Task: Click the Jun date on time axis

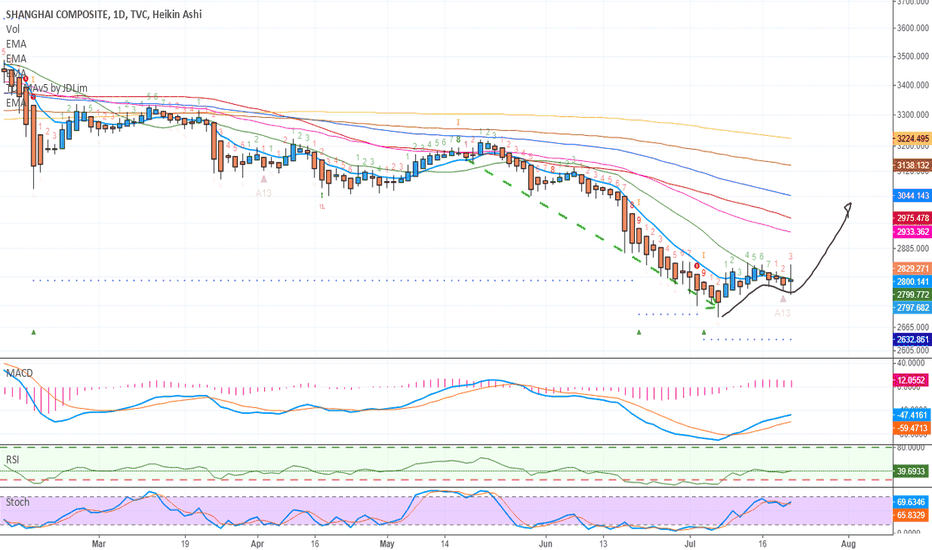Action: [x=545, y=543]
